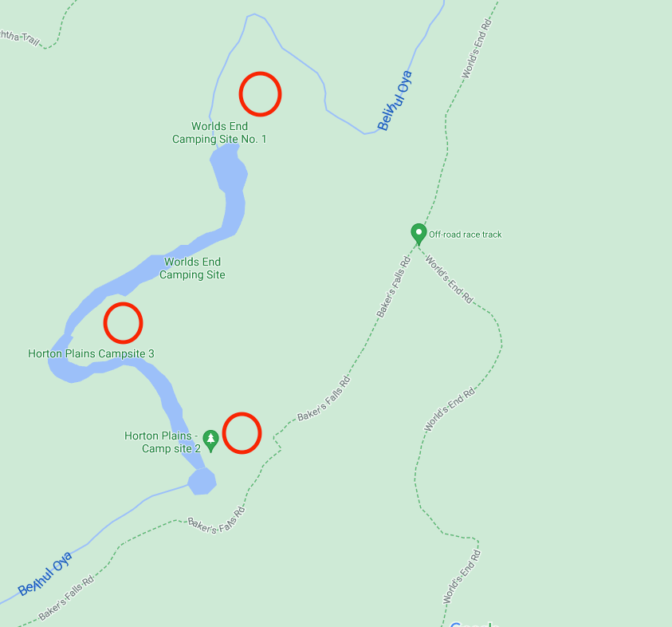Click the Baker's Falls Rd label at bottom left corner
Image resolution: width=672 pixels, height=627 pixels.
[65, 597]
